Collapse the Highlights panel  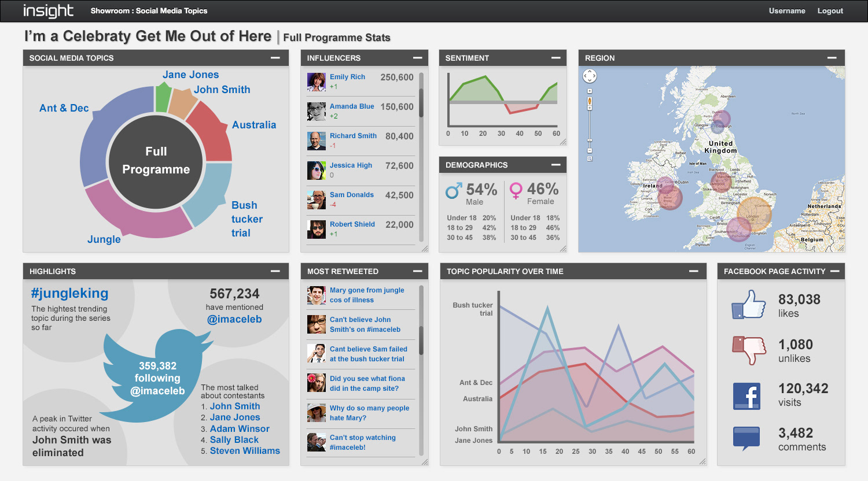click(x=275, y=271)
